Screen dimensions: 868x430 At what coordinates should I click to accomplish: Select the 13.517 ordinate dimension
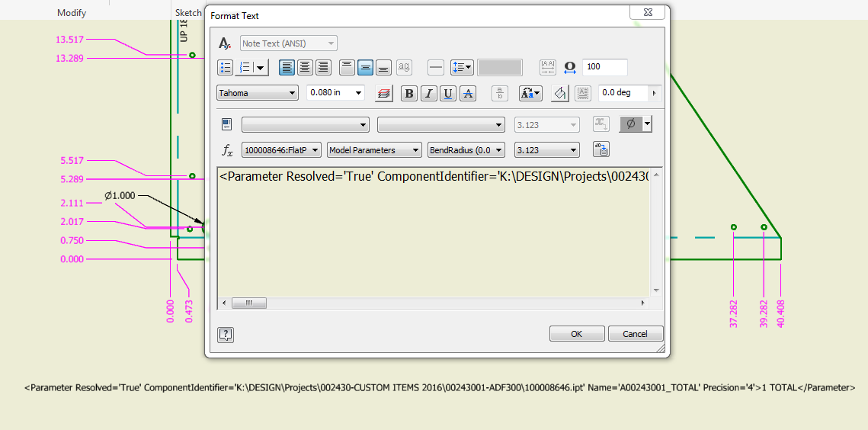pyautogui.click(x=69, y=40)
